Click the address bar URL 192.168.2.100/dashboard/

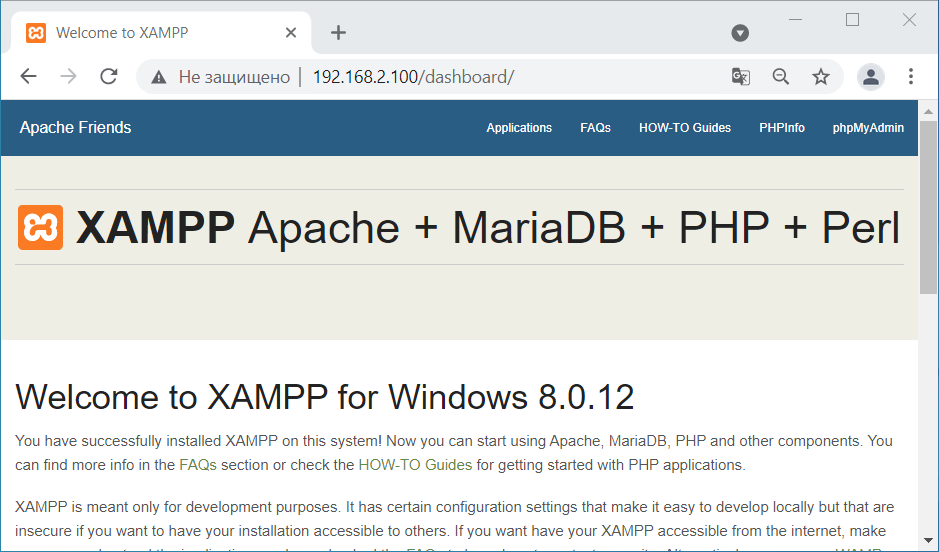coord(413,77)
